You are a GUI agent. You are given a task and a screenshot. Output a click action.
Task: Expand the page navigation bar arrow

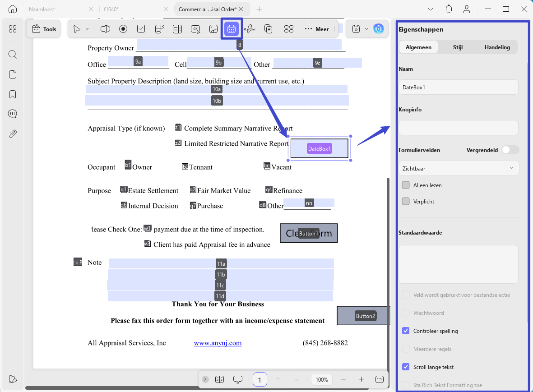tap(205, 379)
